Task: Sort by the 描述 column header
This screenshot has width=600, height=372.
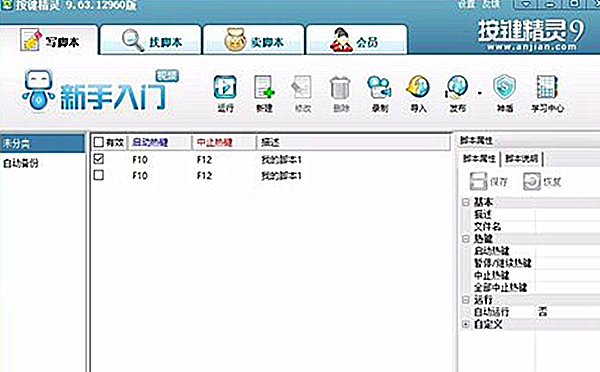Action: coord(354,143)
